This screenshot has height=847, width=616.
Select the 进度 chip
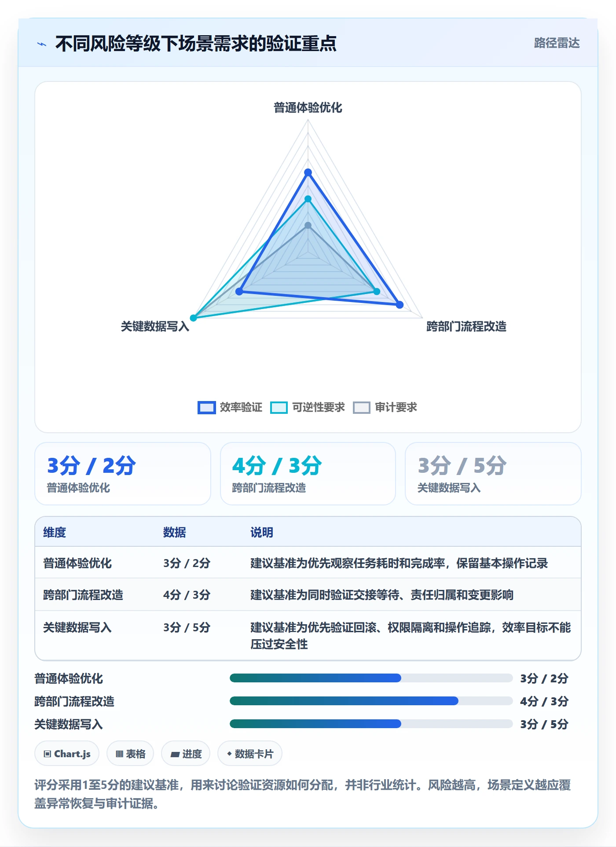(x=186, y=754)
